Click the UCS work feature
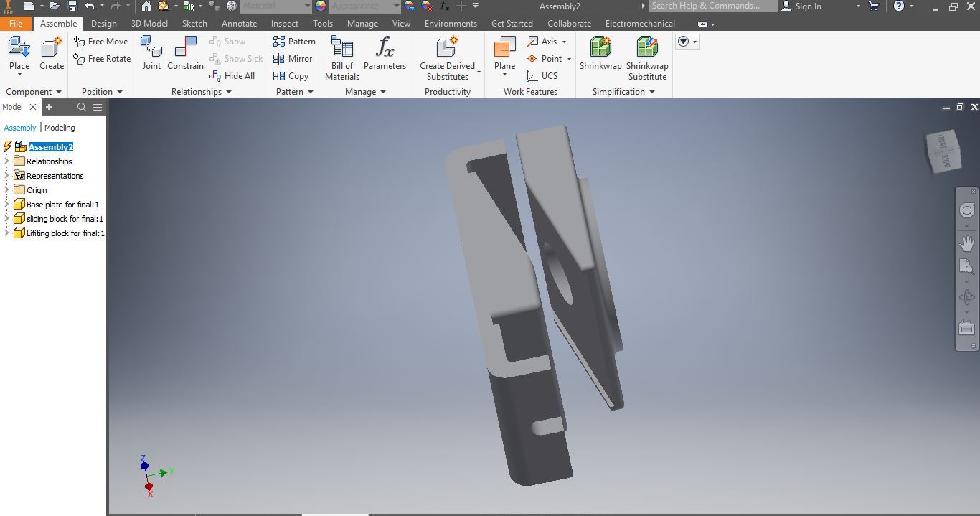980x516 pixels. pos(542,76)
